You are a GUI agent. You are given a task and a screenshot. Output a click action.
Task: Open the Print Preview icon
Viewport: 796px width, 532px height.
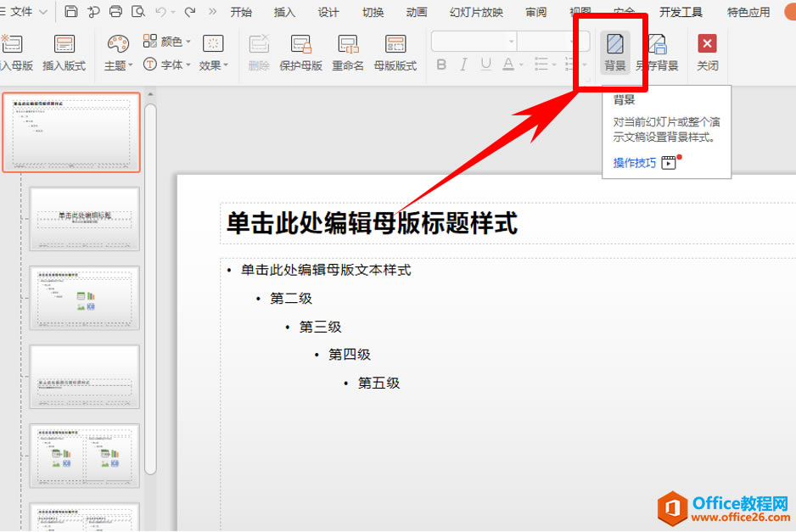click(138, 11)
